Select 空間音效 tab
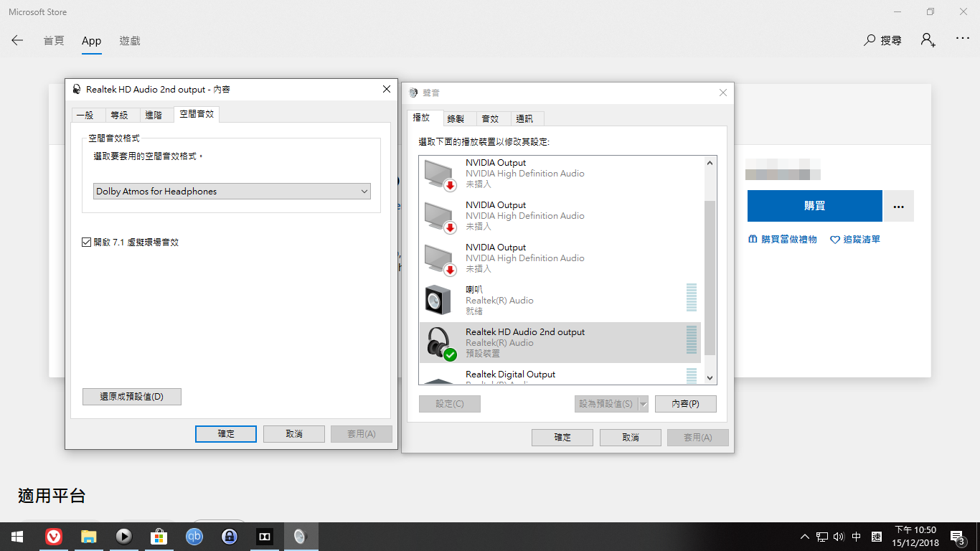This screenshot has height=551, width=980. tap(197, 114)
